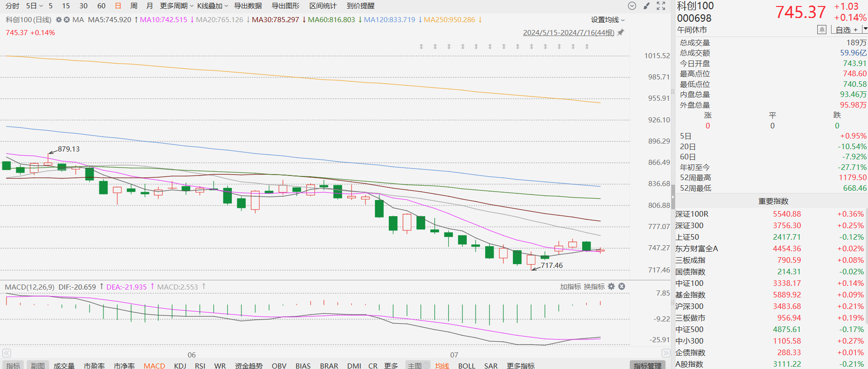Click the 879.13 high price marker

coord(68,149)
